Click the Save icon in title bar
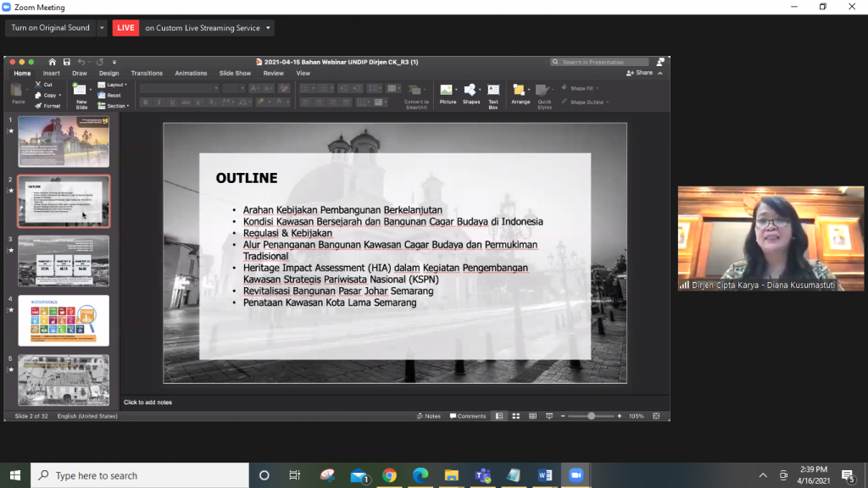 tap(66, 62)
